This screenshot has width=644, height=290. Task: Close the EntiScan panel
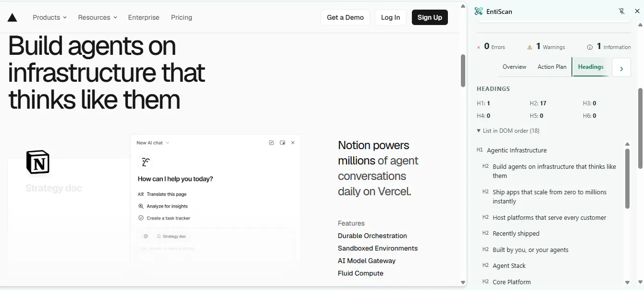click(x=637, y=12)
